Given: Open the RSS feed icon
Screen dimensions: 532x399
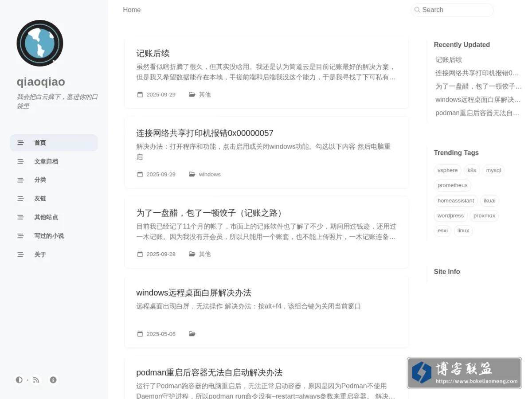Looking at the screenshot, I should click(x=36, y=380).
